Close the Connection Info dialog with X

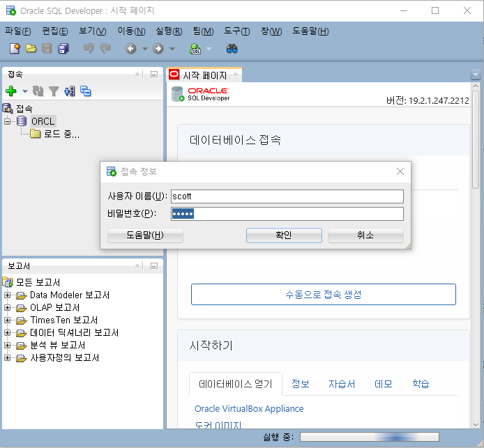(x=400, y=171)
